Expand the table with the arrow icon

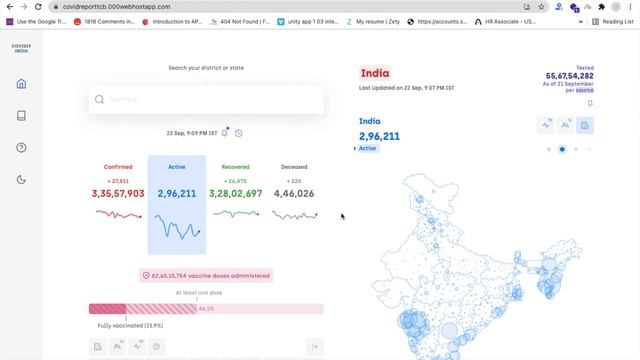coord(315,347)
